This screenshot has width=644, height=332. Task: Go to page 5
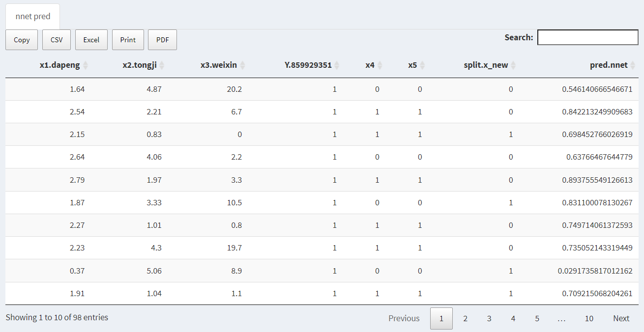tap(537, 318)
